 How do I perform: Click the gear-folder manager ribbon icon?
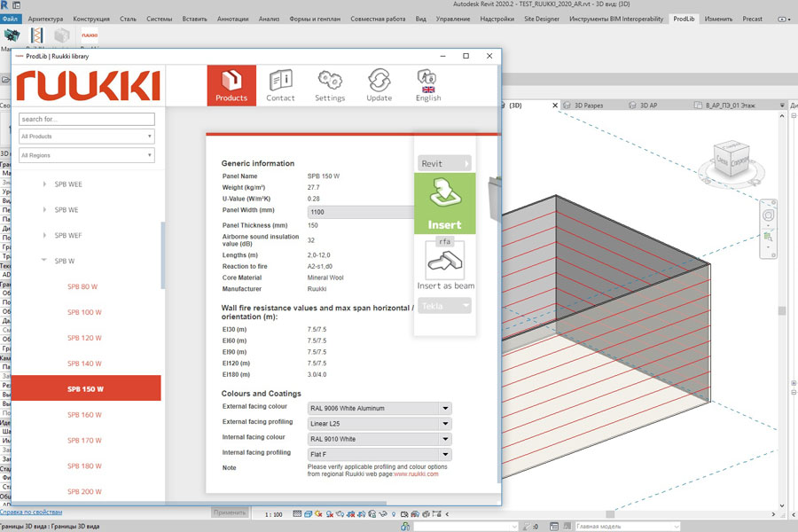point(12,35)
